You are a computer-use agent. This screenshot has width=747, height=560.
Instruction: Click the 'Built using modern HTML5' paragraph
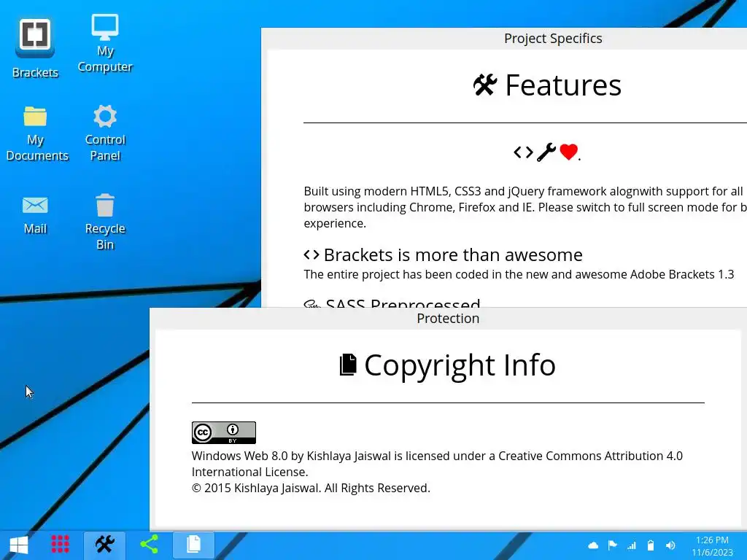525,207
